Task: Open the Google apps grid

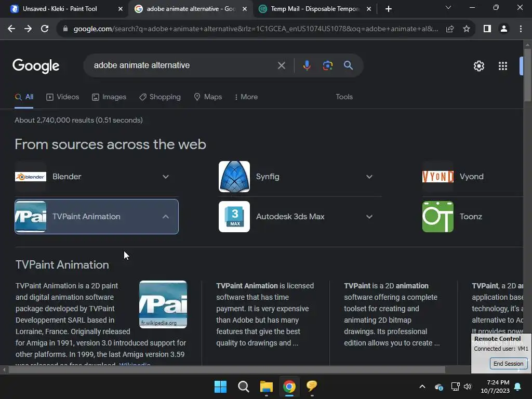Action: (503, 66)
